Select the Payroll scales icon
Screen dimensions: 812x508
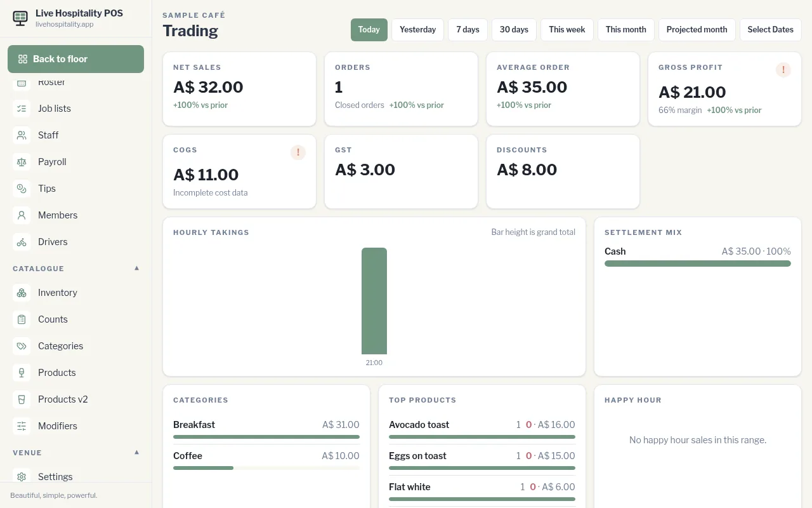point(22,162)
